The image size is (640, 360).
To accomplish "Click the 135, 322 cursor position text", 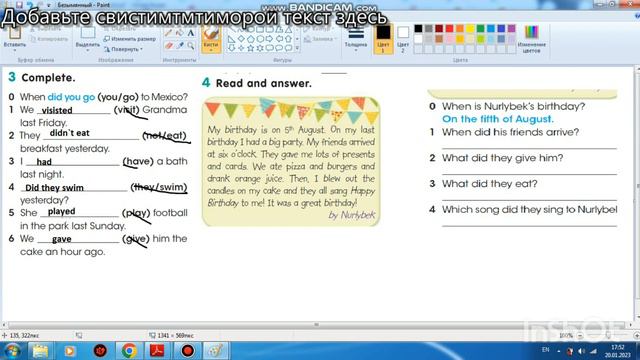I will click(x=24, y=336).
